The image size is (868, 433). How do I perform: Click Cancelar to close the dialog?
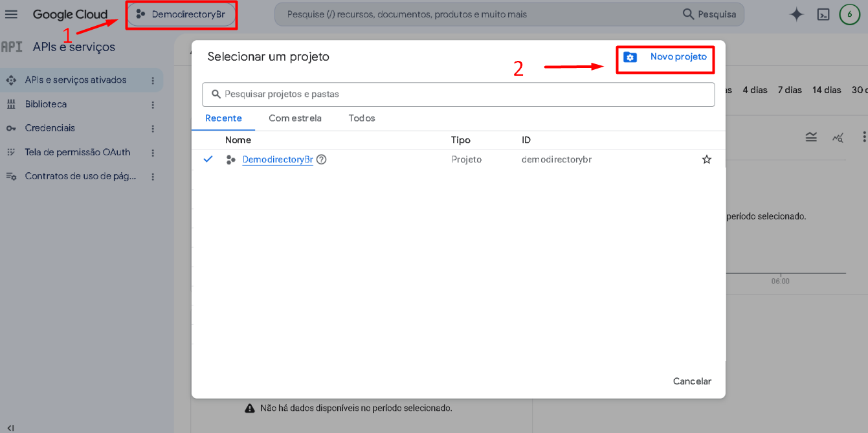pos(692,381)
